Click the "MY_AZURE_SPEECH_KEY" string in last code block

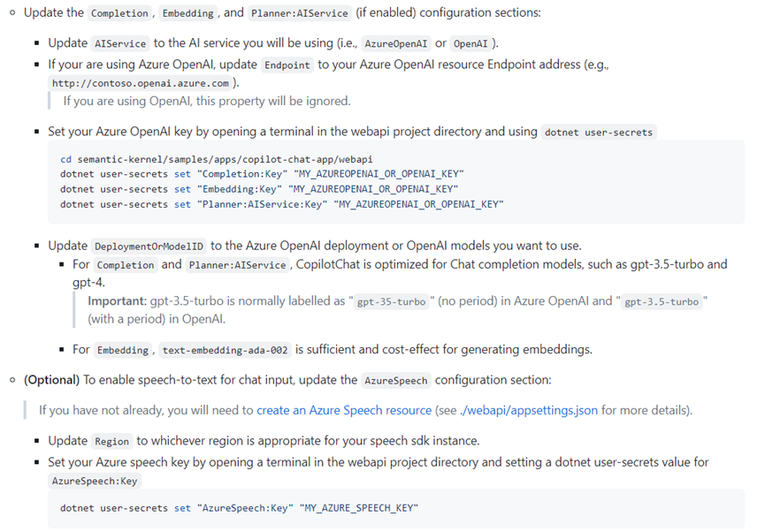(x=359, y=508)
